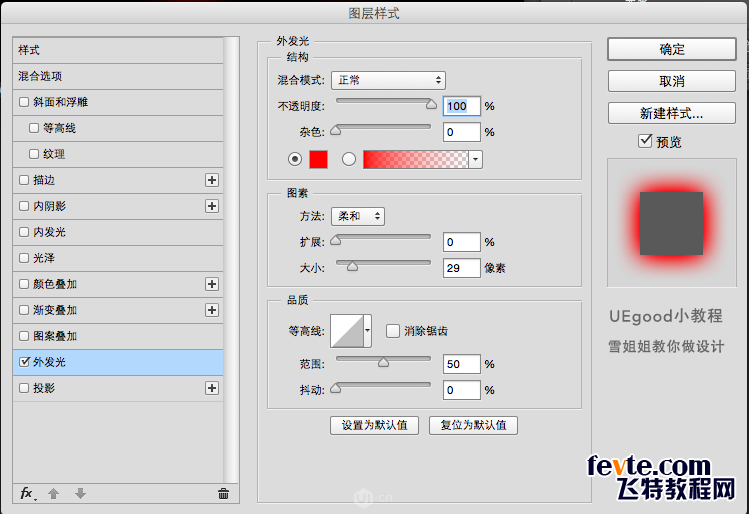Click 设置为默认值 button
The image size is (749, 514).
(374, 425)
